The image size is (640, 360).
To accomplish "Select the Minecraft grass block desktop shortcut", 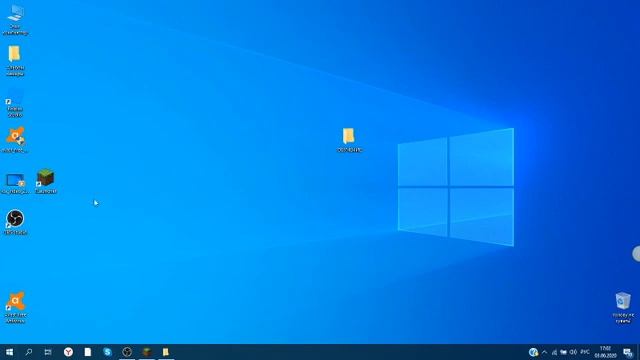I will coord(46,181).
